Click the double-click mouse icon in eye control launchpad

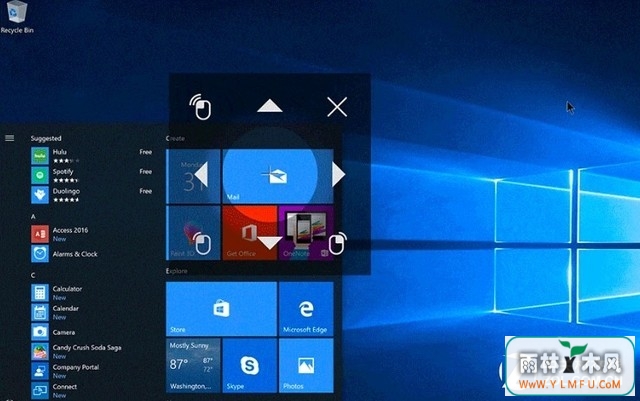coord(200,107)
